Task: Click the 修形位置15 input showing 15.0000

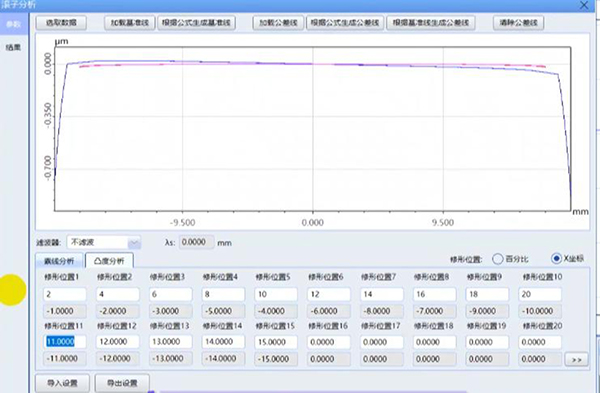Action: [276, 342]
